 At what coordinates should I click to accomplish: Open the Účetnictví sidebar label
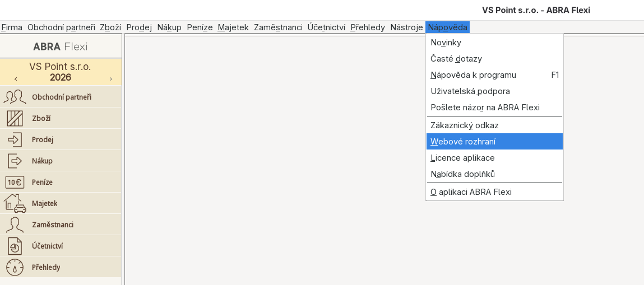47,246
